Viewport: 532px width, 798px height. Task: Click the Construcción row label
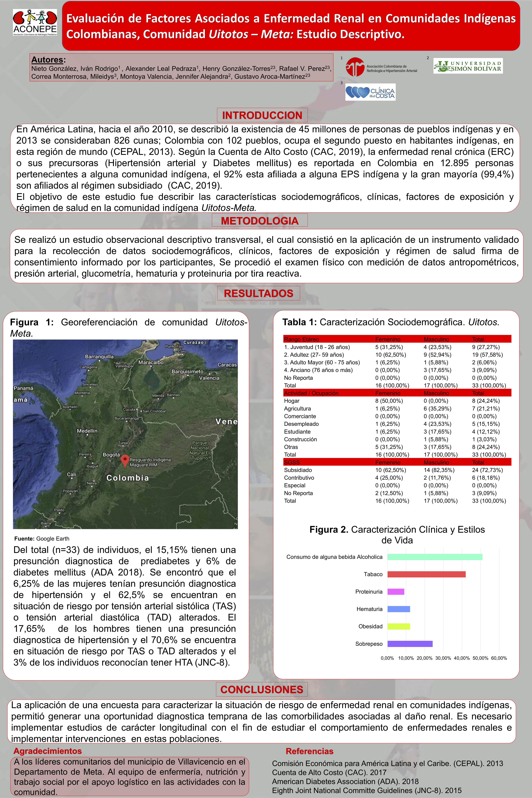300,439
